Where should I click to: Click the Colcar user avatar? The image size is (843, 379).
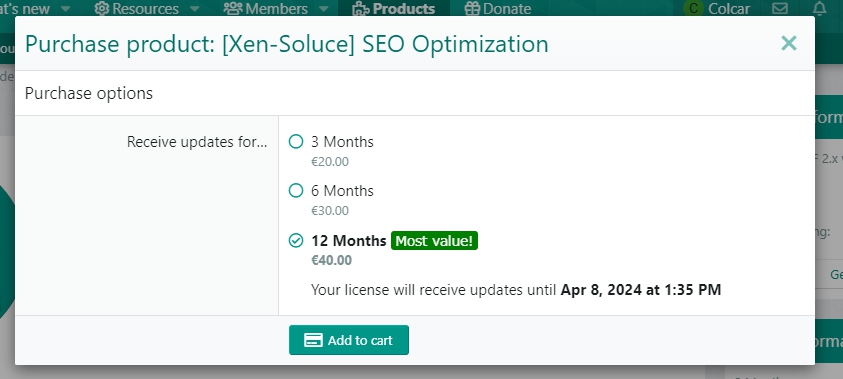pos(693,9)
